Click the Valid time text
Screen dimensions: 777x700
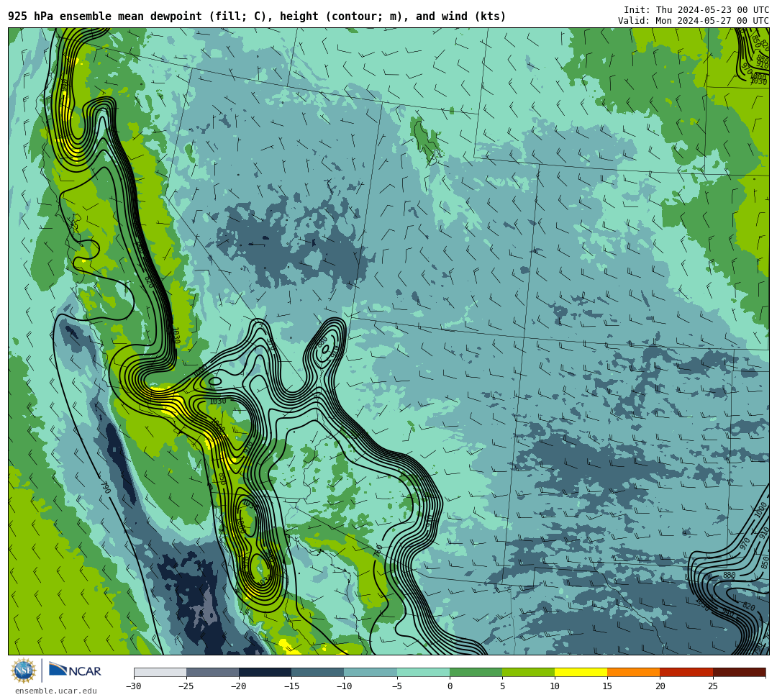pos(694,21)
